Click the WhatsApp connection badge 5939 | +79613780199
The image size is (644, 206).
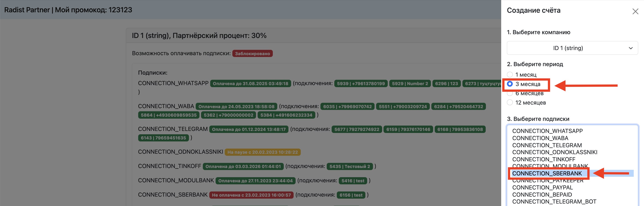pos(360,84)
